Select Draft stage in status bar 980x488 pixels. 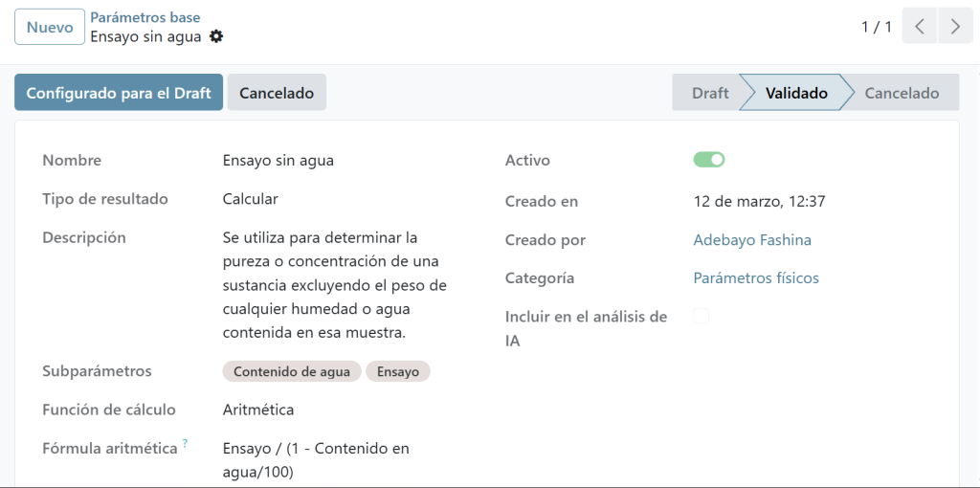pyautogui.click(x=709, y=93)
